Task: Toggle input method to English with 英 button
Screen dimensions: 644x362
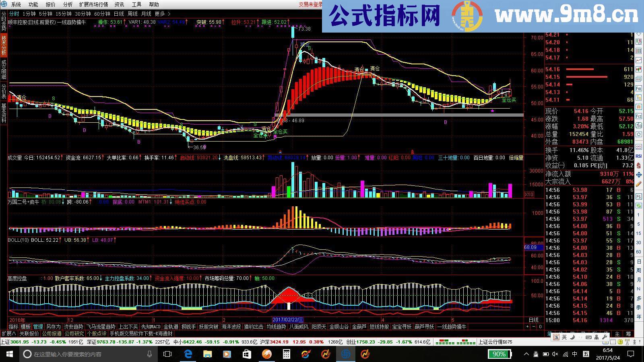Action: [564, 337]
